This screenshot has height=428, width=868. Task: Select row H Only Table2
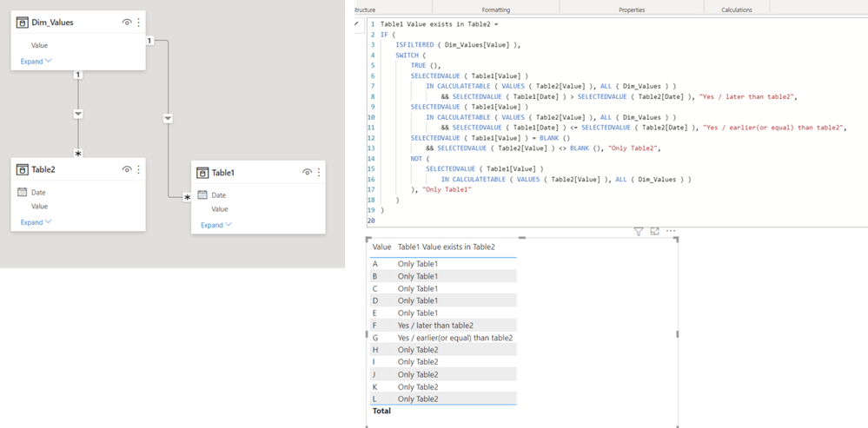(x=443, y=350)
